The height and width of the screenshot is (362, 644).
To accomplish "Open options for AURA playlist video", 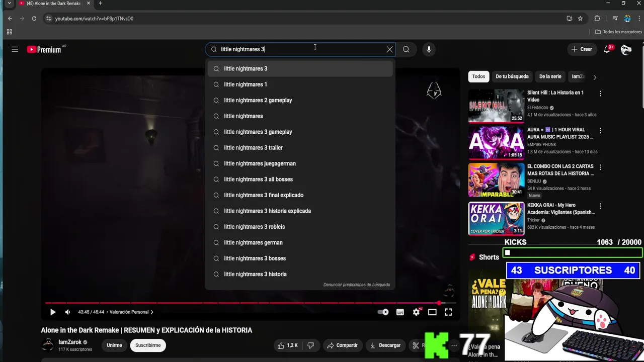I will pyautogui.click(x=600, y=130).
